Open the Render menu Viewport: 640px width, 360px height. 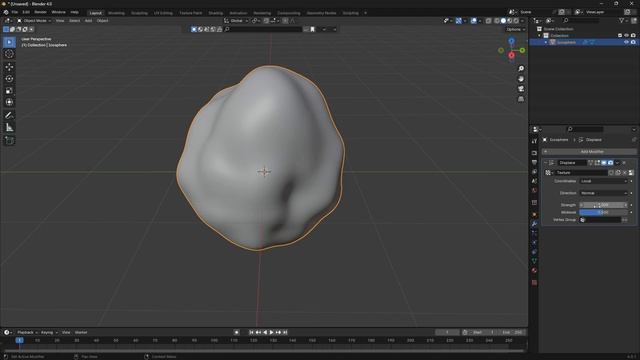(x=40, y=13)
